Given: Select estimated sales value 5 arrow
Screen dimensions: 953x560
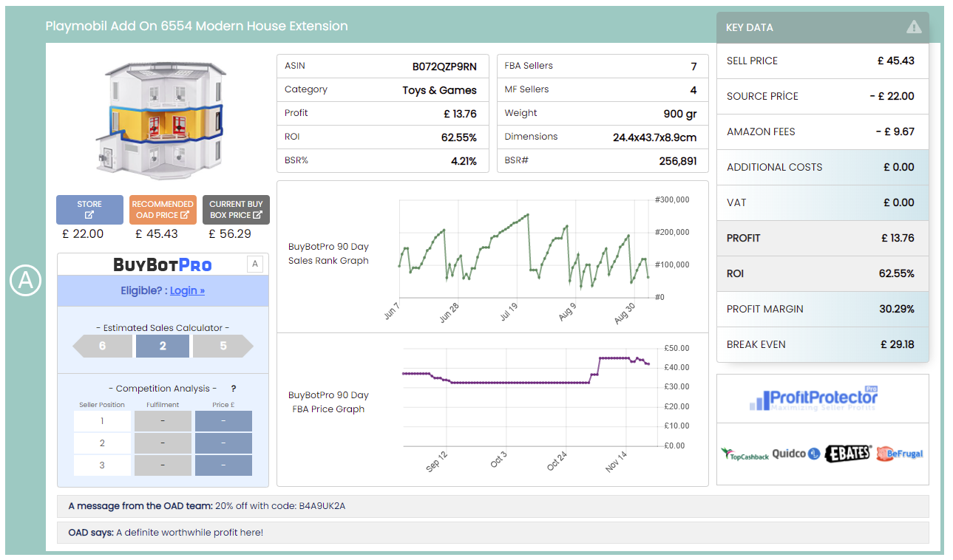Looking at the screenshot, I should 223,346.
